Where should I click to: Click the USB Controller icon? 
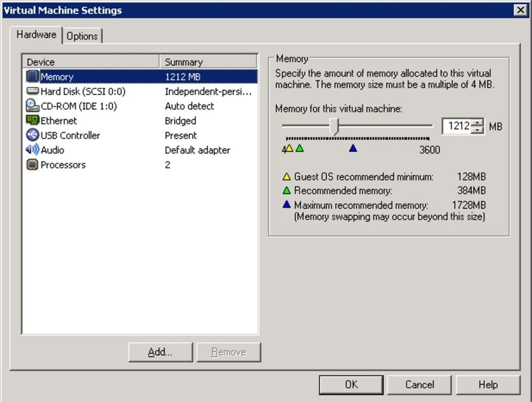pyautogui.click(x=33, y=135)
